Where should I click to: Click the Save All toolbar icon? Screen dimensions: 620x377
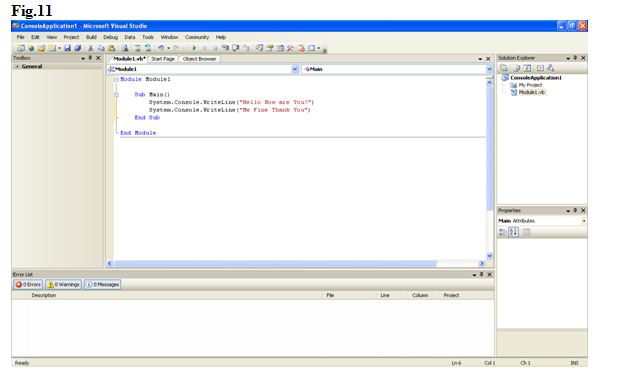point(78,48)
